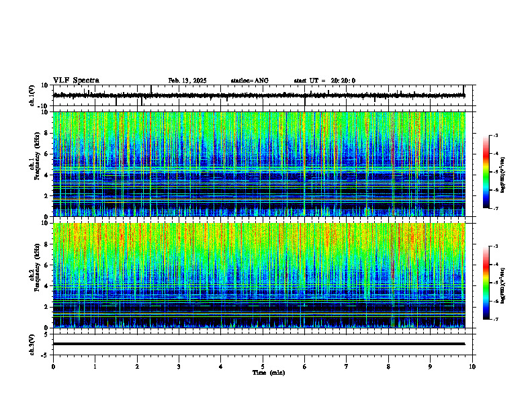This screenshot has width=532, height=411.
Task: Click the 'station= ANG' label
Action: coord(250,81)
